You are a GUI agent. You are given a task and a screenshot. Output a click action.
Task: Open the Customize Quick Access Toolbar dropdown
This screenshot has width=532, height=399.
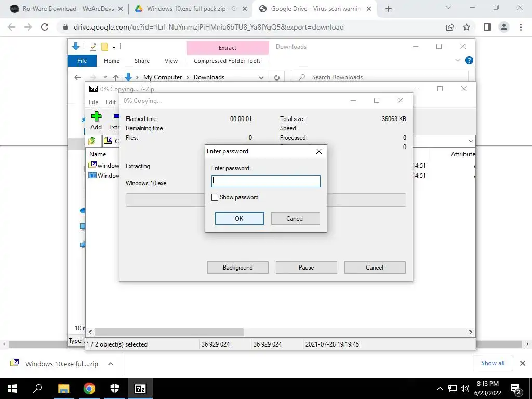(114, 47)
